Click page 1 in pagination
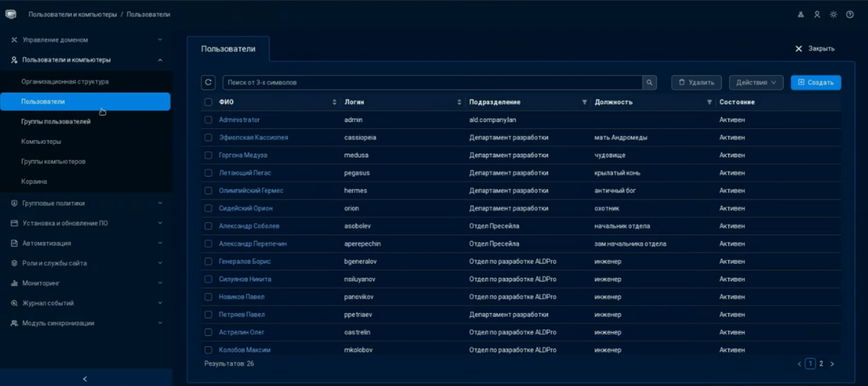The image size is (868, 386). [811, 364]
